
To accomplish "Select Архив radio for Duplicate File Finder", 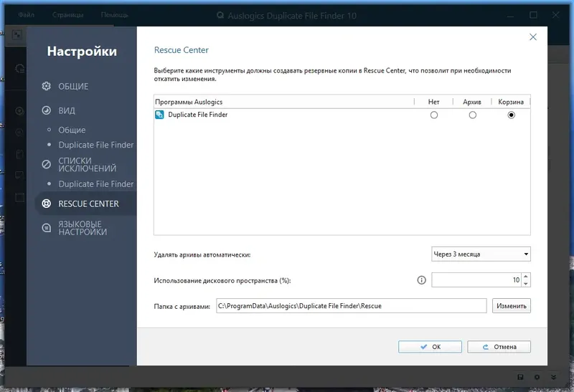I will (473, 115).
